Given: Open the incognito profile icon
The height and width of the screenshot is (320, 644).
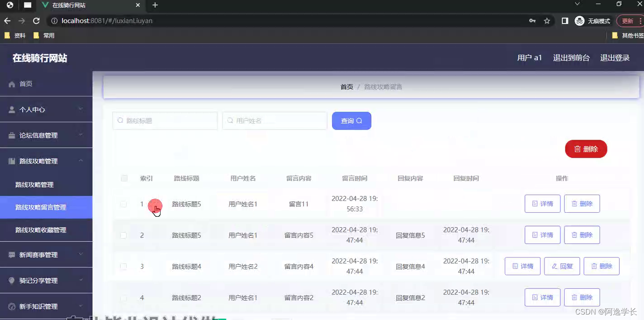Looking at the screenshot, I should (x=579, y=21).
